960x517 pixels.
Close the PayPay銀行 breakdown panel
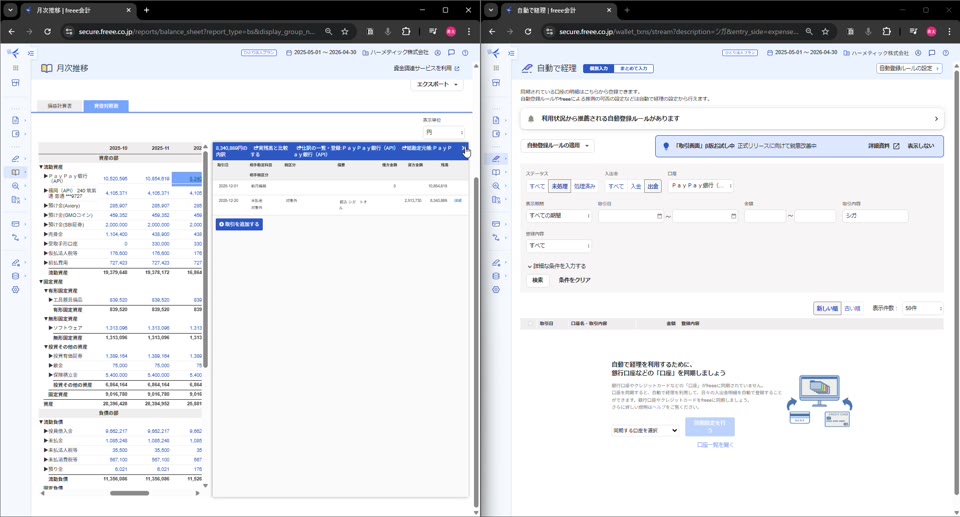pyautogui.click(x=464, y=148)
